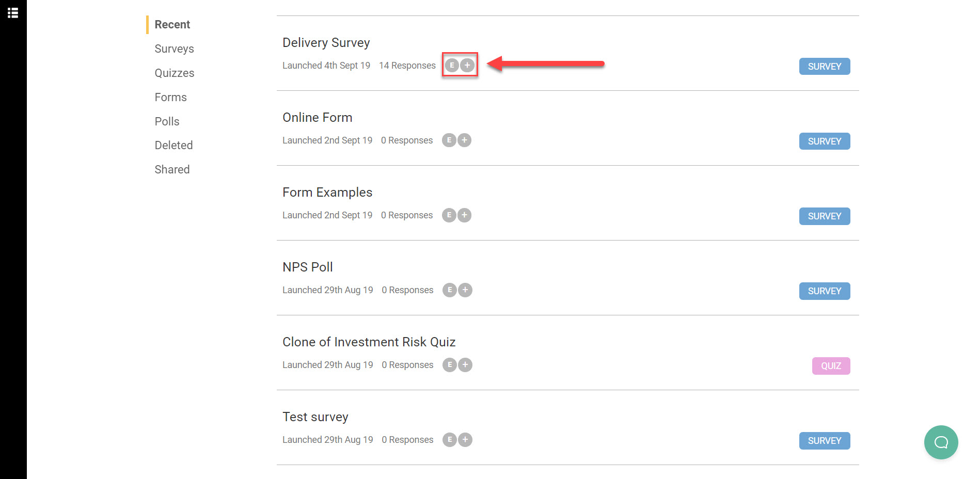Open the NPS Poll title
This screenshot has width=980, height=479.
308,267
